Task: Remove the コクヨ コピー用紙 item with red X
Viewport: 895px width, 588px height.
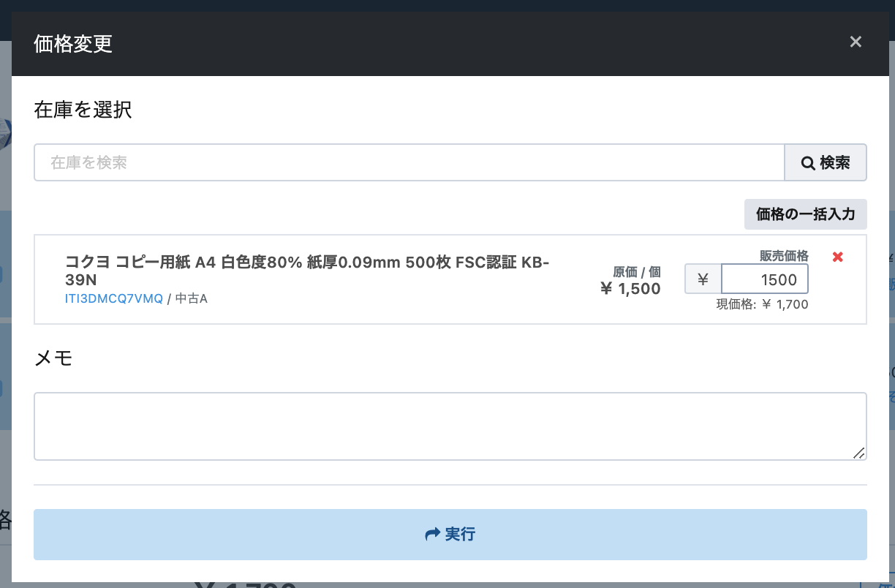Action: point(838,257)
